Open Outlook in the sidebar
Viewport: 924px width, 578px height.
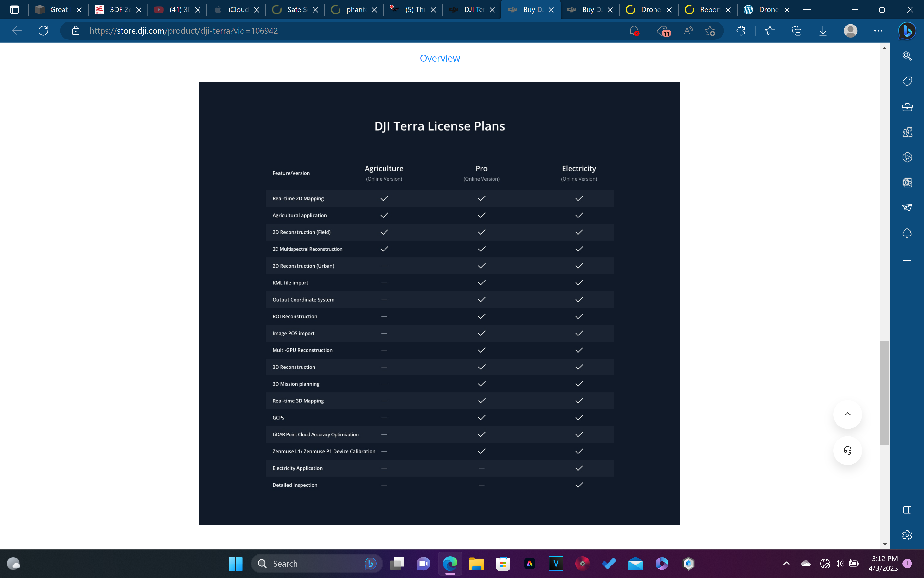907,183
